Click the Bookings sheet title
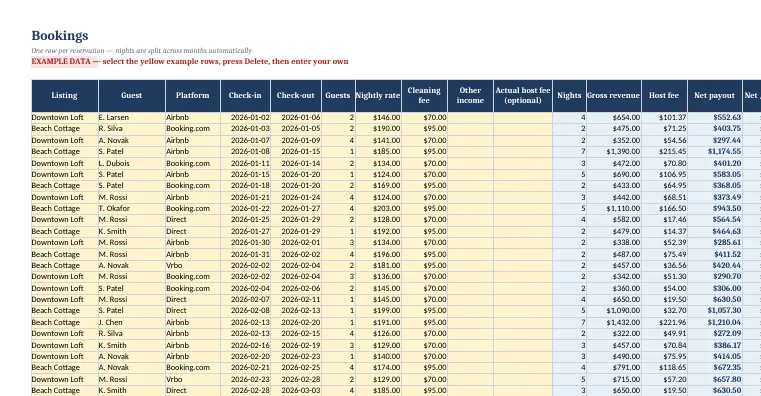The height and width of the screenshot is (396, 761). coord(60,35)
